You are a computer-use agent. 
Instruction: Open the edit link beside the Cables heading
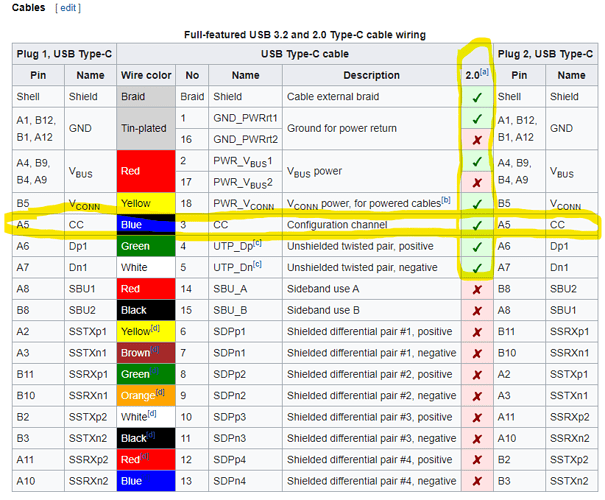tap(68, 8)
